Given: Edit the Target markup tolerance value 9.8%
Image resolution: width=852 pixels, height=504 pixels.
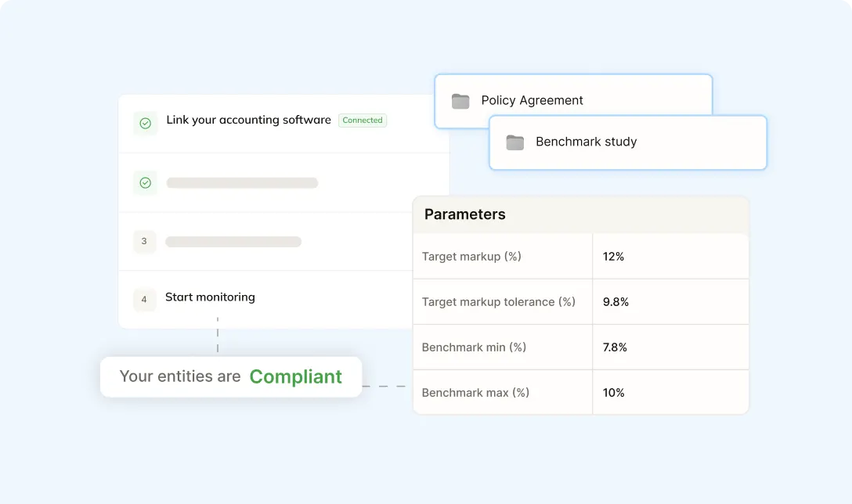Looking at the screenshot, I should pyautogui.click(x=616, y=302).
